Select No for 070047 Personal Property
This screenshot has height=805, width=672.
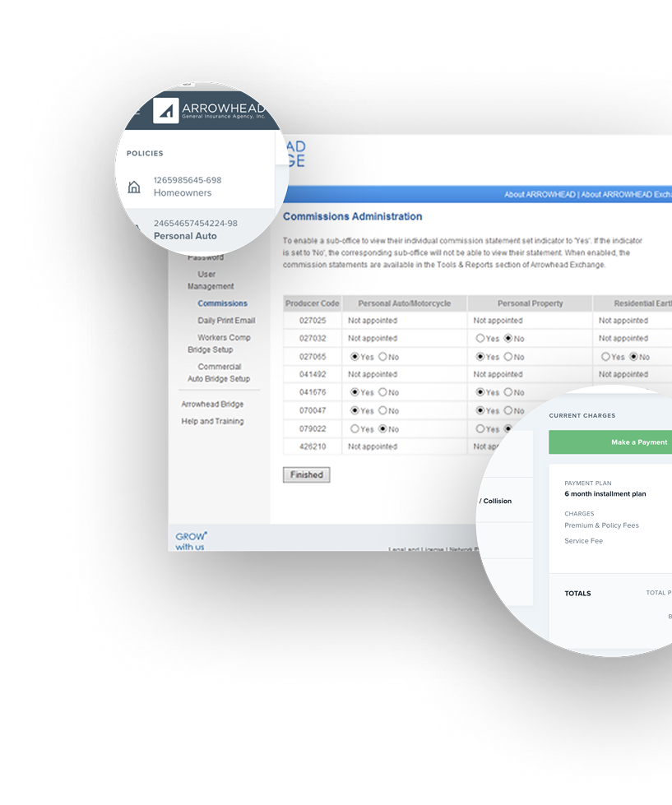(x=508, y=410)
